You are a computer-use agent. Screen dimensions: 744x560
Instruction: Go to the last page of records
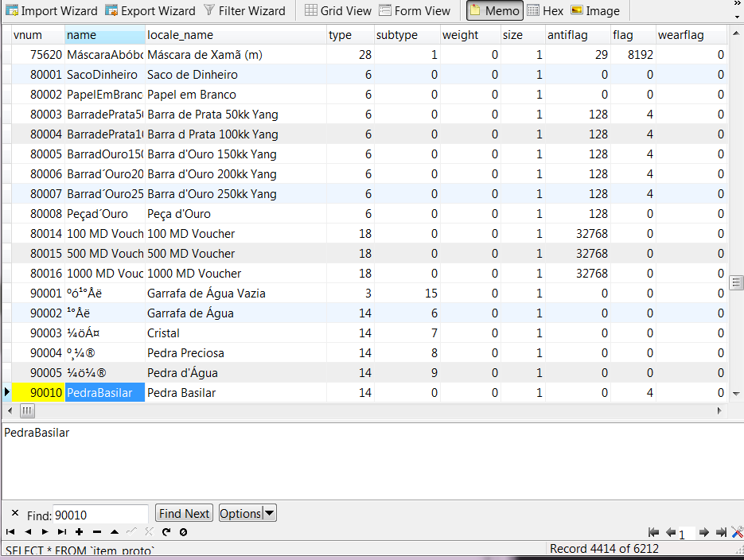[x=721, y=532]
